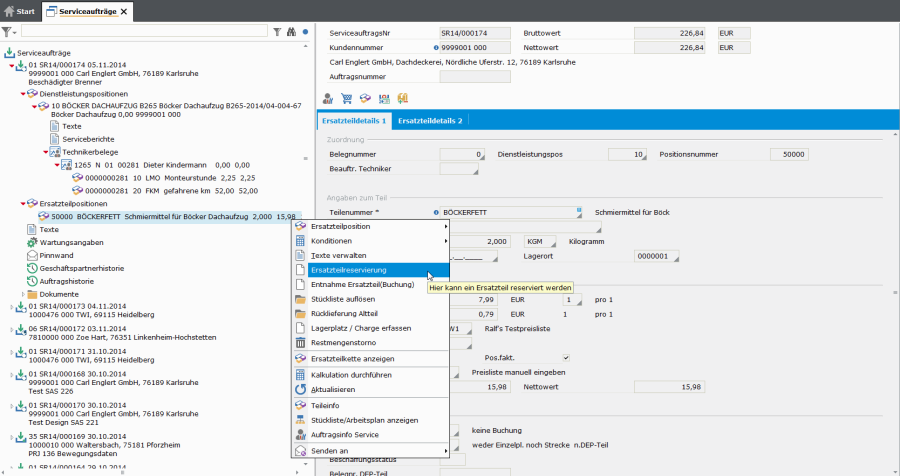This screenshot has width=900, height=476.
Task: Open the Beauftr. Techniker dropdown
Action: click(x=475, y=171)
